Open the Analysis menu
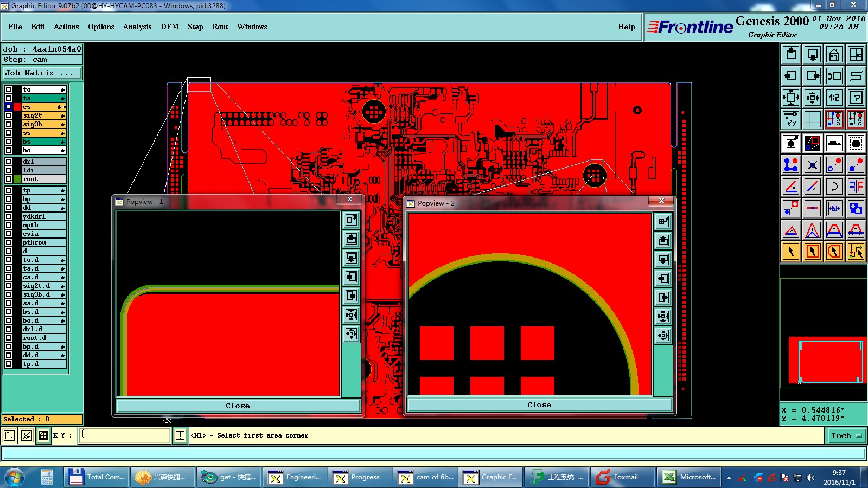 pyautogui.click(x=137, y=27)
